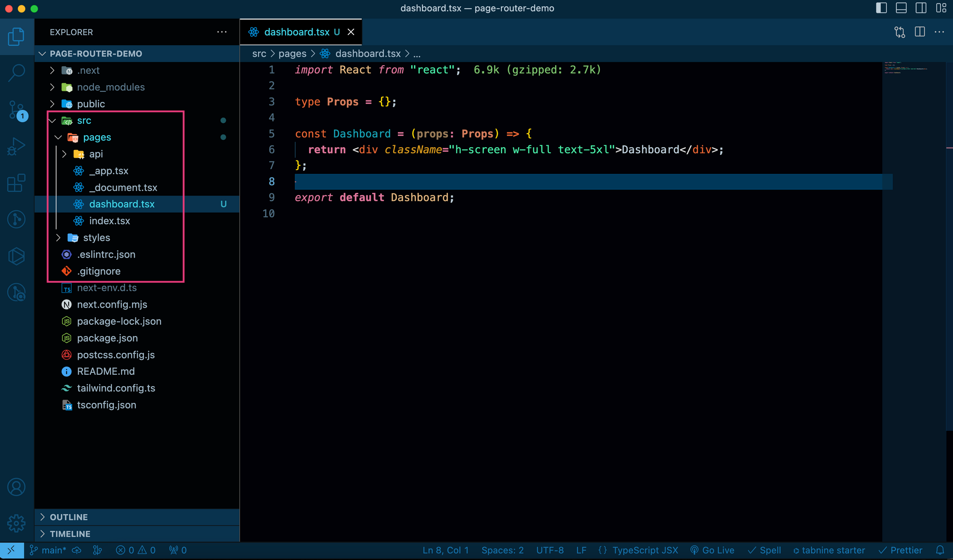Open the Customize Layout icon
Screen dimensions: 953x560
(x=941, y=8)
